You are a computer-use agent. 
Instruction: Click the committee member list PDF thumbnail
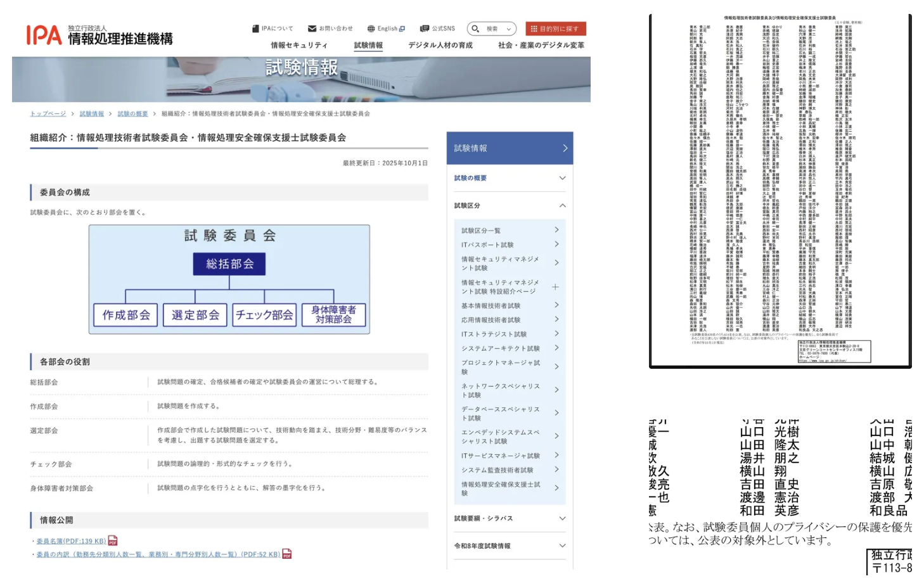pos(780,191)
